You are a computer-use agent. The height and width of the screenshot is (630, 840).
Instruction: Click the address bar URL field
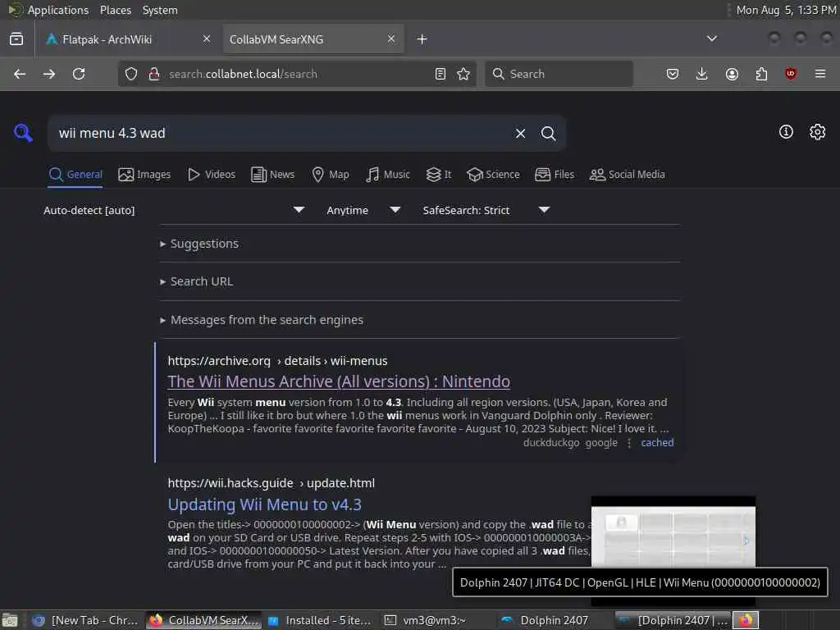pos(297,74)
